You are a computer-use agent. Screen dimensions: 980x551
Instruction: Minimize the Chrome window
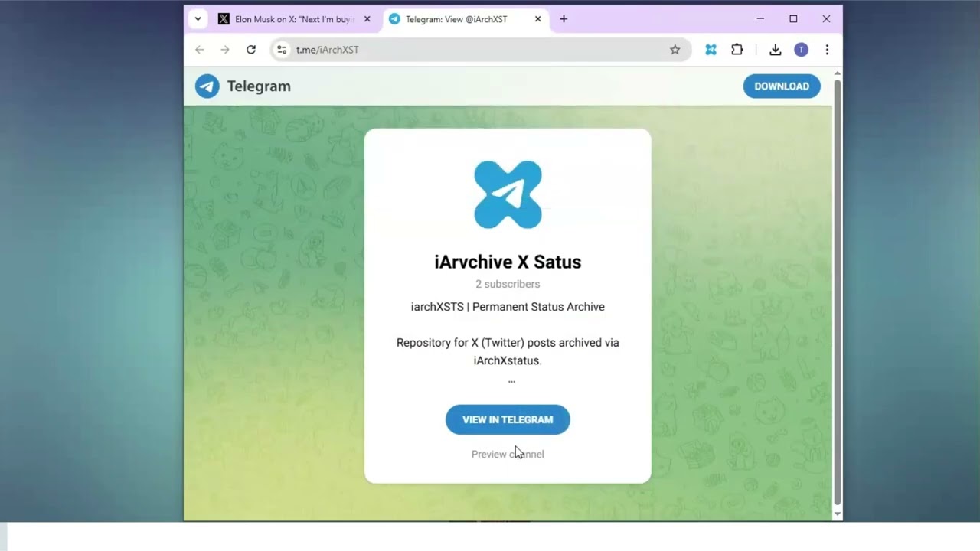pos(760,19)
